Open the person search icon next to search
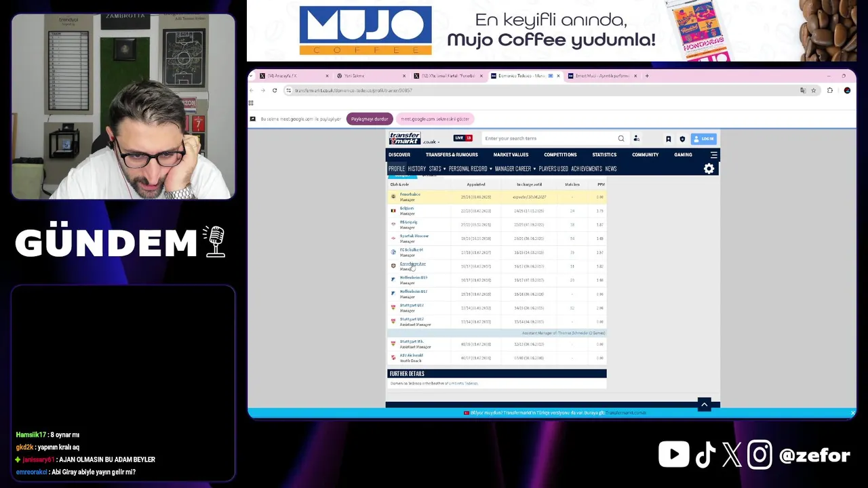This screenshot has width=868, height=488. 636,138
